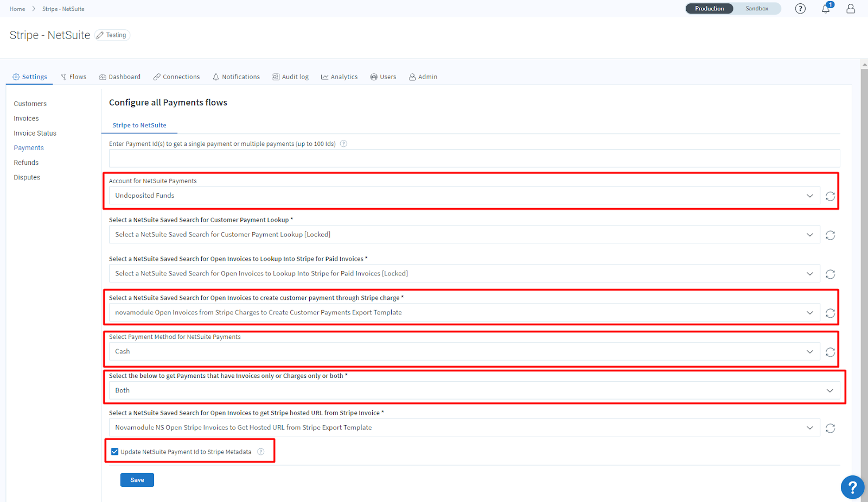Open the Settings tab
Screen dimensions: 868x502
coord(30,77)
